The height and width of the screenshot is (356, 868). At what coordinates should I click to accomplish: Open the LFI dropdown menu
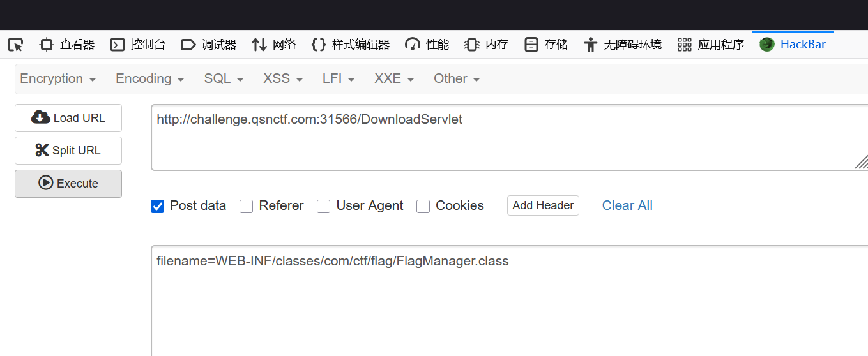[x=339, y=78]
